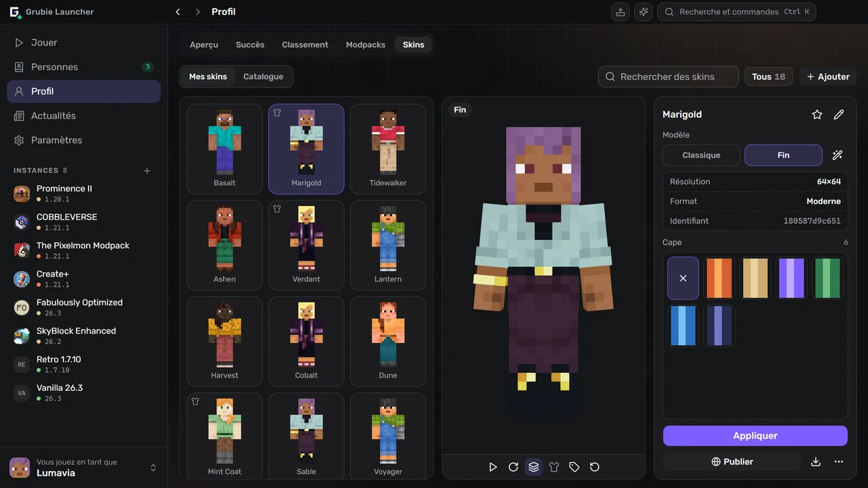Click the downloads tray icon in top bar
The height and width of the screenshot is (488, 868).
click(620, 12)
